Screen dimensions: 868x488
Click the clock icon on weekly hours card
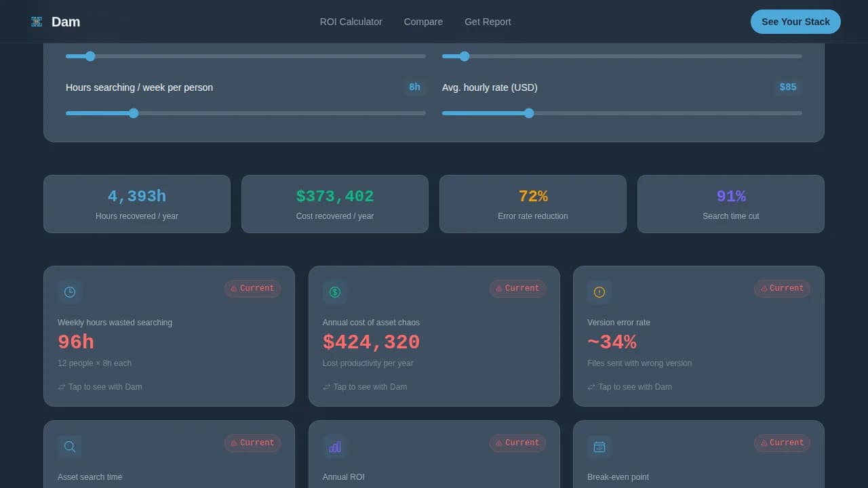coord(70,292)
